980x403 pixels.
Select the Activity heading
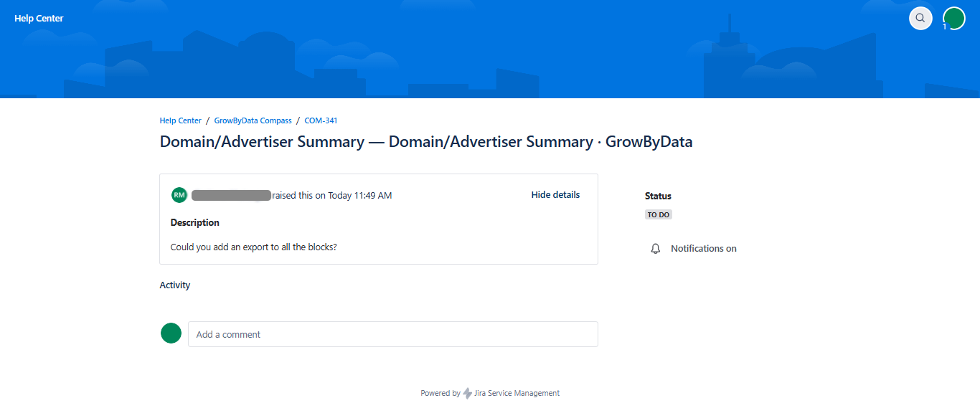tap(175, 285)
